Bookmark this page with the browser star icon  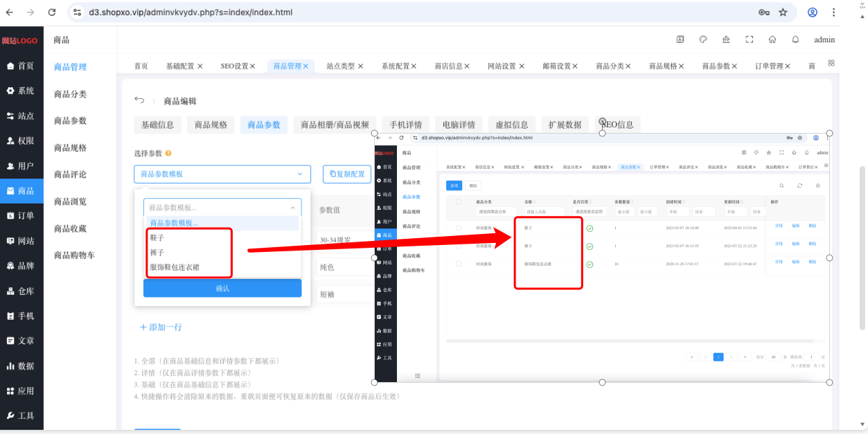pyautogui.click(x=783, y=12)
